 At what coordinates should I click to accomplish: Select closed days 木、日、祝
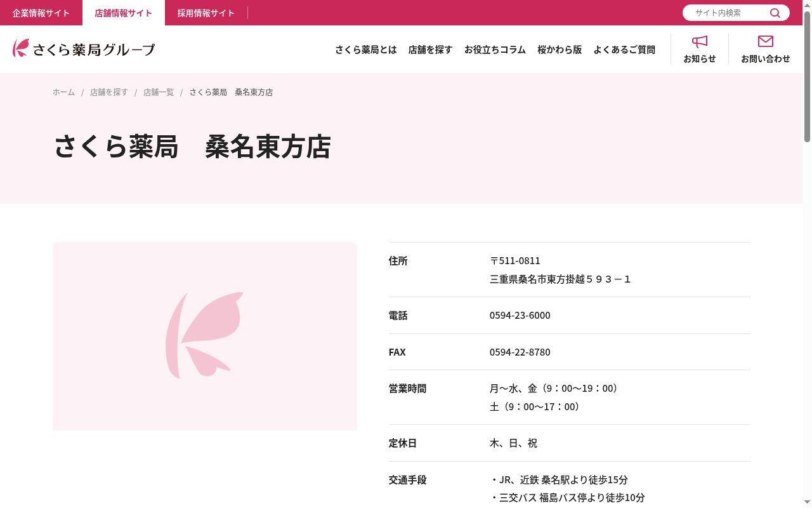tap(514, 443)
